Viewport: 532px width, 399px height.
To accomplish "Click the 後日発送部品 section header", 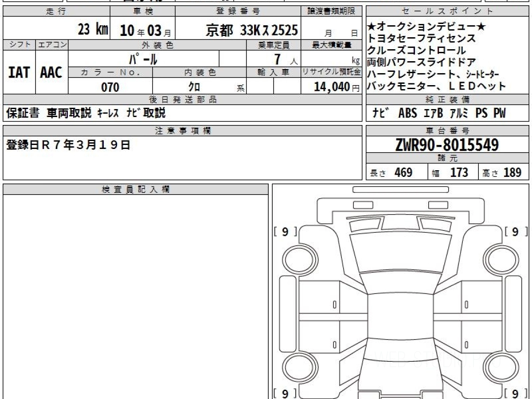I will pyautogui.click(x=183, y=100).
